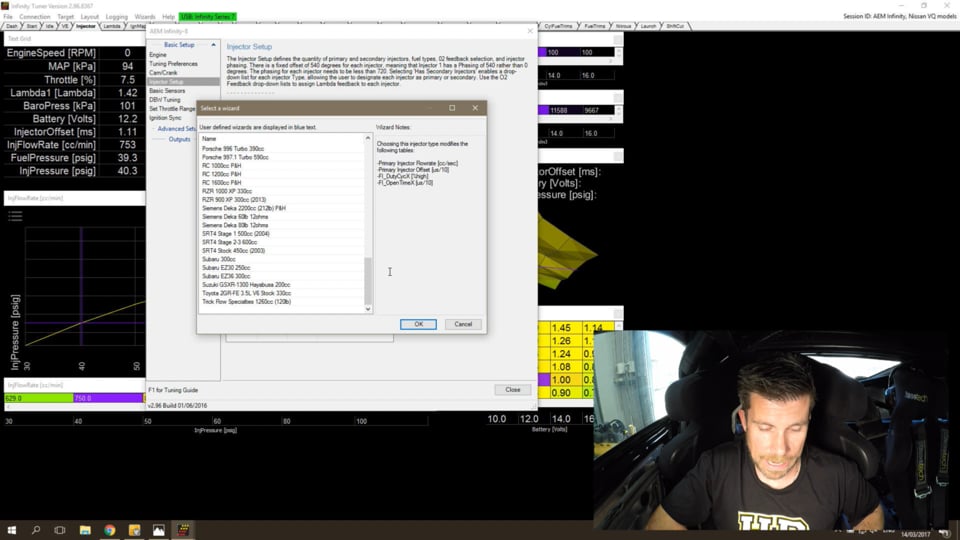Viewport: 960px width, 540px height.
Task: Open the Connection menu
Action: point(34,17)
